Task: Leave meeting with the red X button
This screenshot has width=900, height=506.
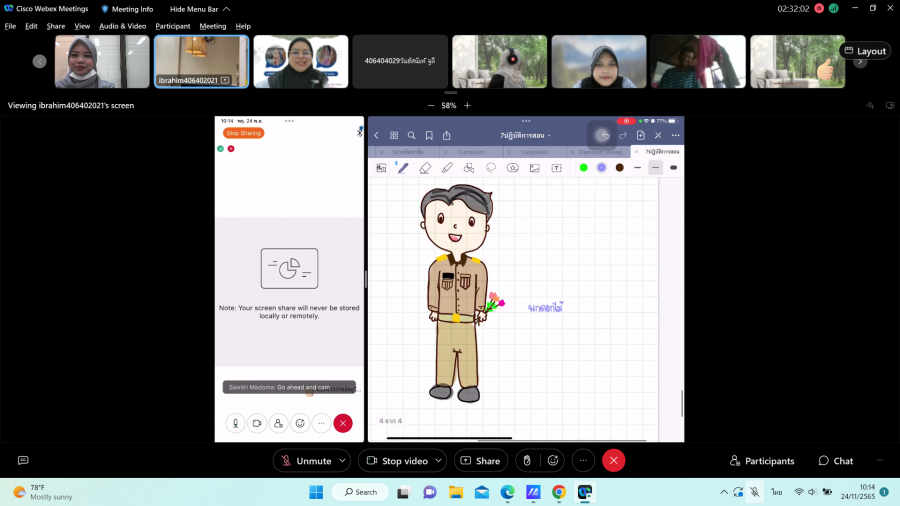Action: coord(614,461)
